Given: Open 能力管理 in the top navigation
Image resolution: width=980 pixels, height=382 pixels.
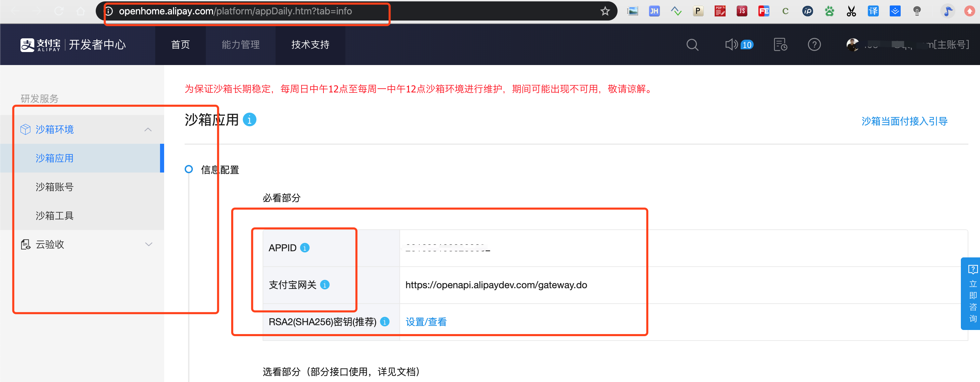Looking at the screenshot, I should (240, 44).
